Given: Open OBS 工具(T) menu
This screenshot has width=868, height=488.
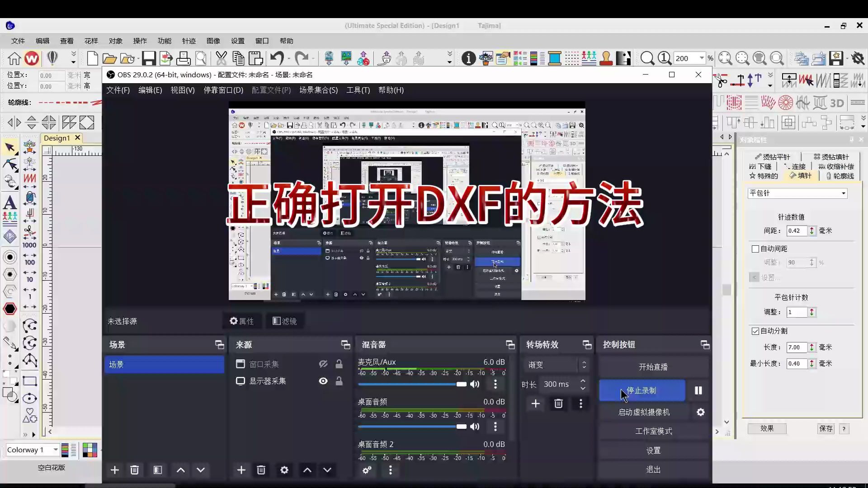Looking at the screenshot, I should [x=358, y=90].
